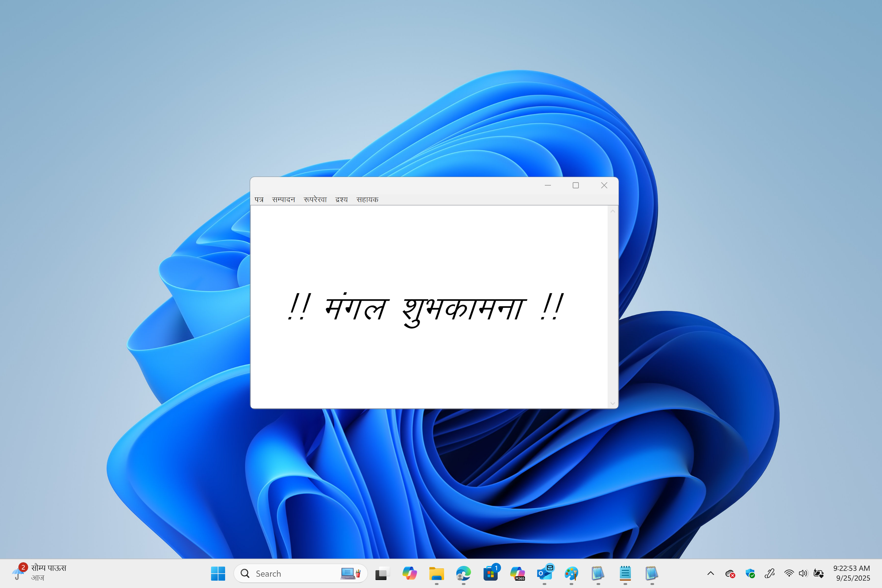Open the पत्र menu

point(259,199)
